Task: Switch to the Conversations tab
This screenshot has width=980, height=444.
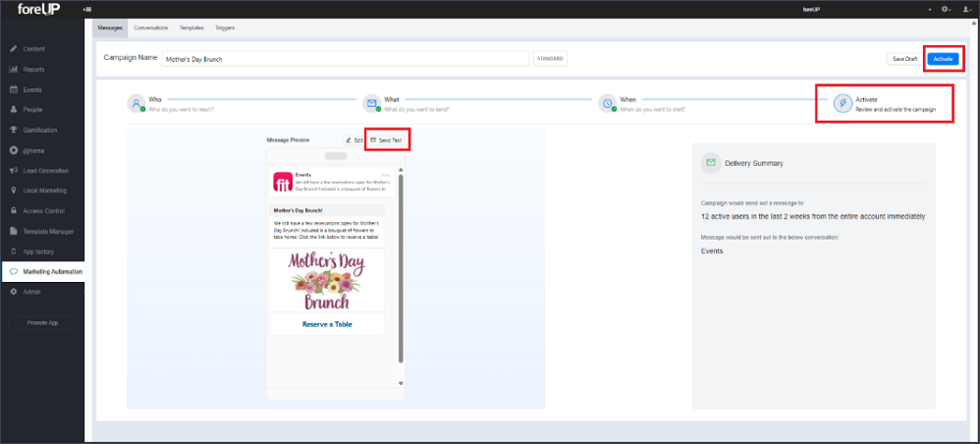Action: (150, 28)
